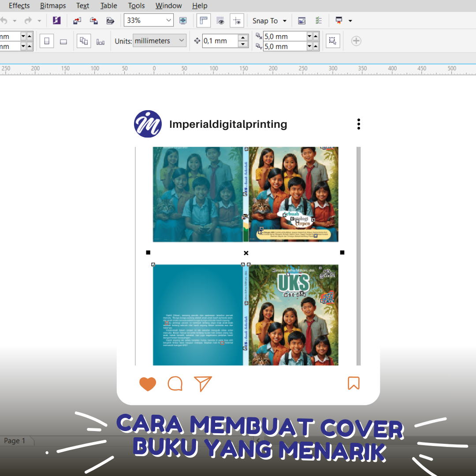
Task: Open the Bitmaps menu
Action: point(53,6)
